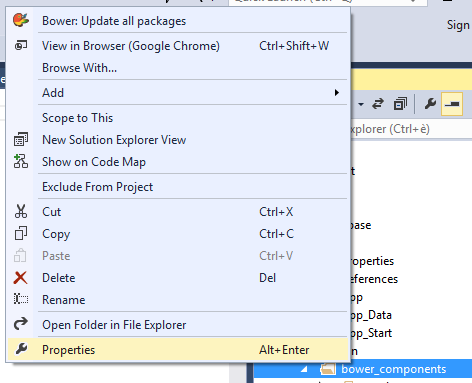
Task: Click the Open Folder arrow icon
Action: pos(21,324)
